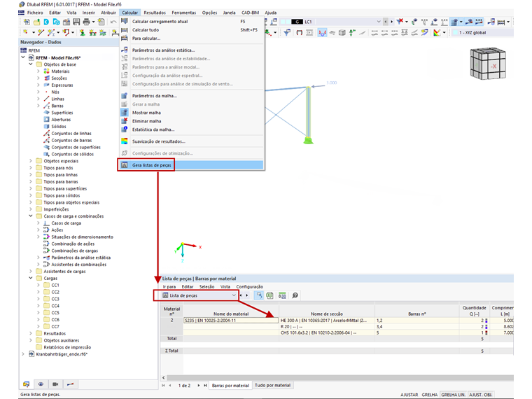The image size is (532, 399).
Task: Click the next load case arrow
Action: click(x=391, y=22)
